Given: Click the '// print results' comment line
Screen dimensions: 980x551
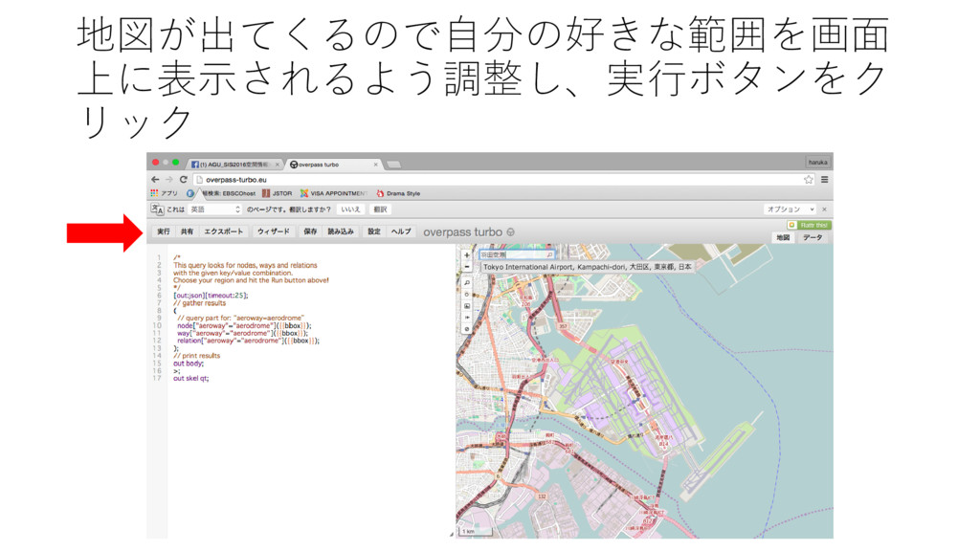Looking at the screenshot, I should [197, 356].
